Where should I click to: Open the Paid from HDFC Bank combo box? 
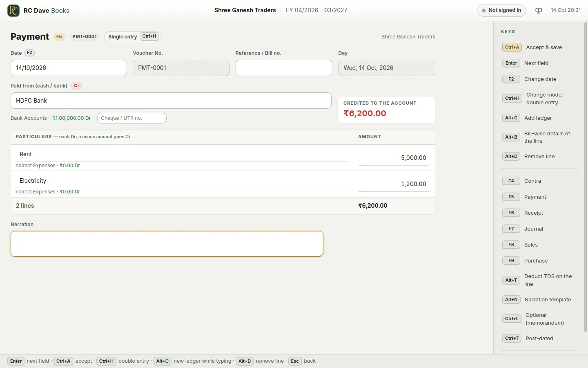point(171,101)
